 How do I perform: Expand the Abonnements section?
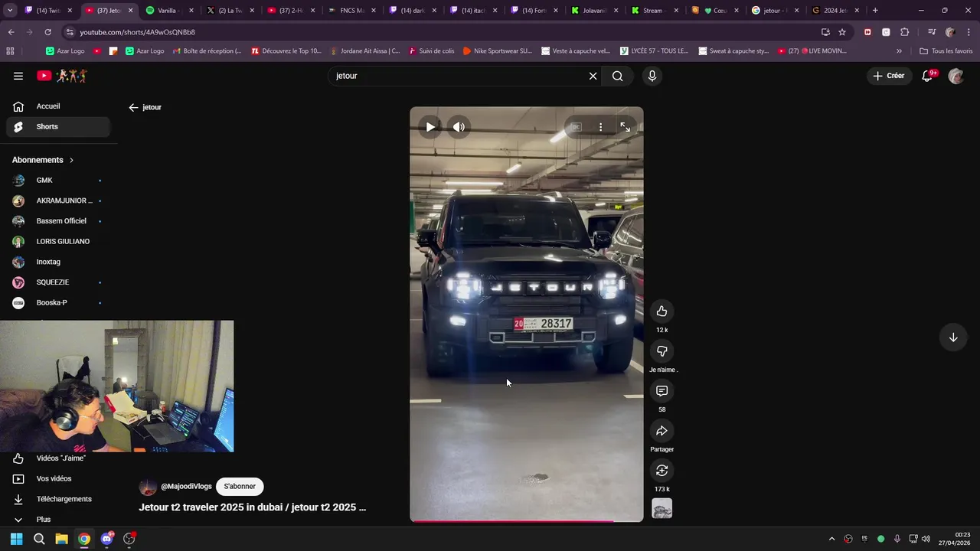coord(43,160)
